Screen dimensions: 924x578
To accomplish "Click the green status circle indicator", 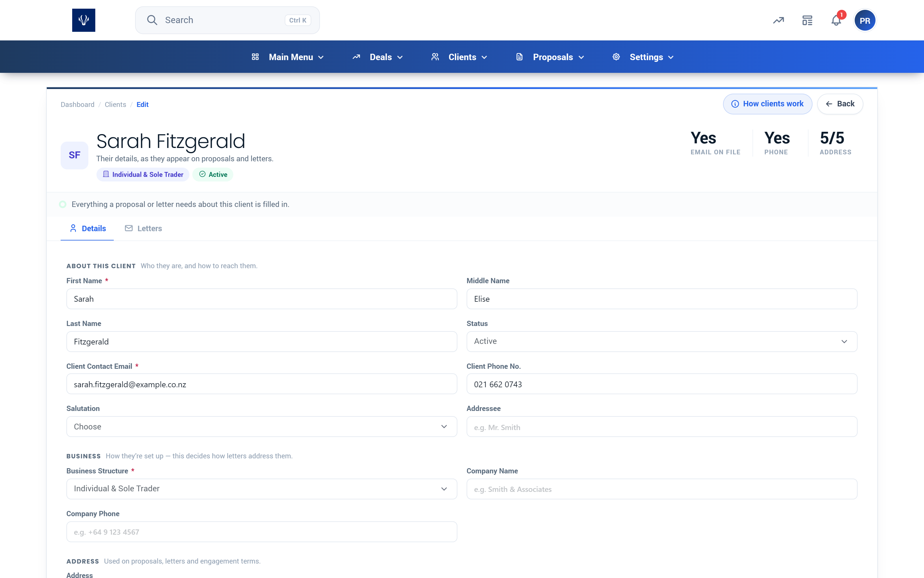I will 63,204.
